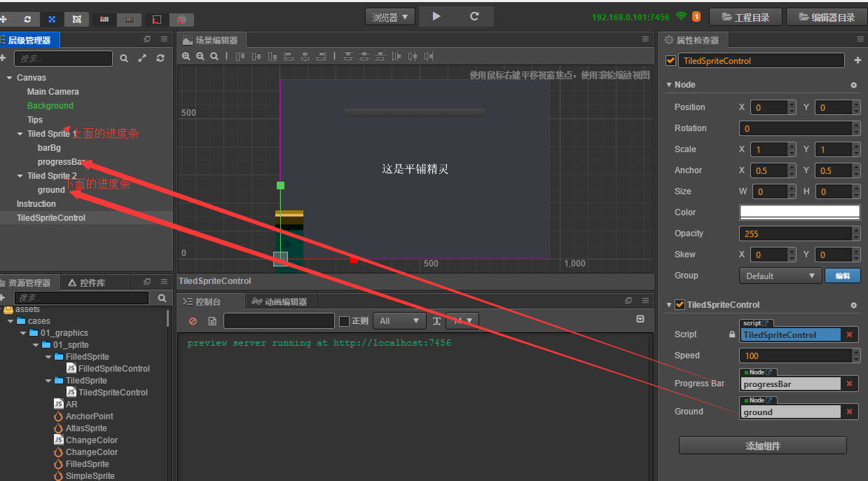This screenshot has height=481, width=868.
Task: Select the Main Camera node
Action: (53, 92)
